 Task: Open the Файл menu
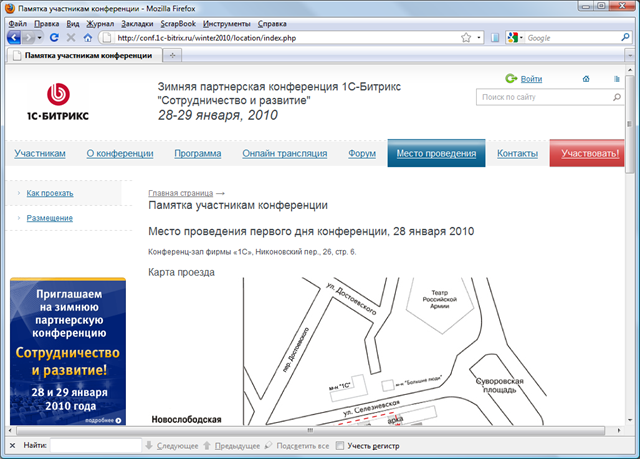(18, 24)
